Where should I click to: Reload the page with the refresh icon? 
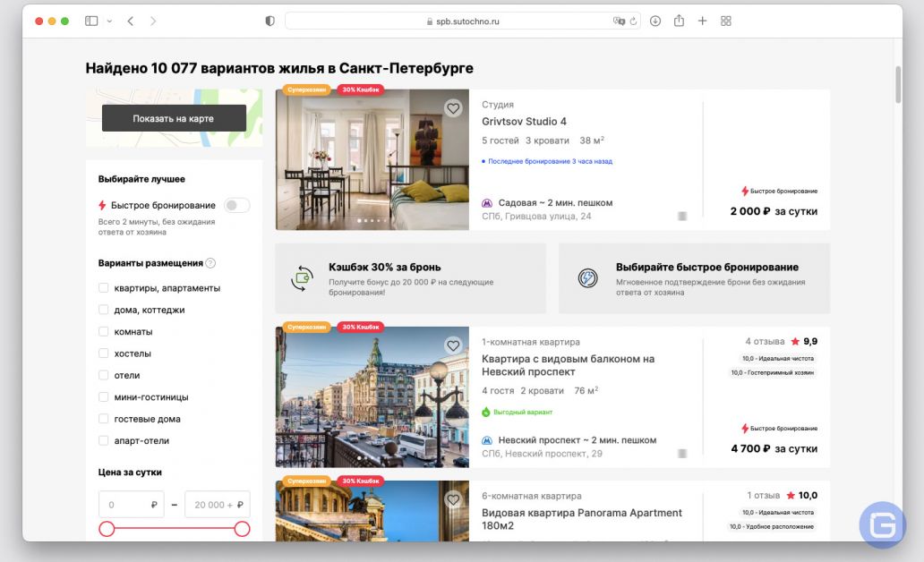(634, 21)
